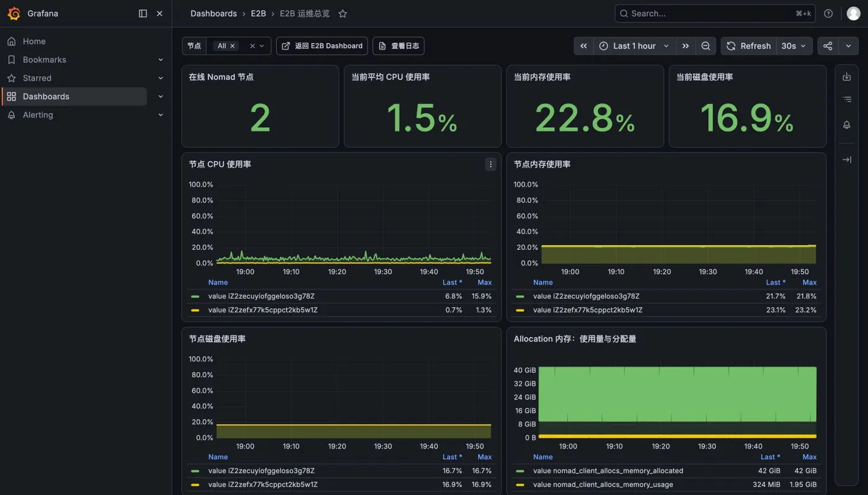Image resolution: width=868 pixels, height=495 pixels.
Task: Open the 节点 variable dropdown arrow
Action: coord(262,46)
